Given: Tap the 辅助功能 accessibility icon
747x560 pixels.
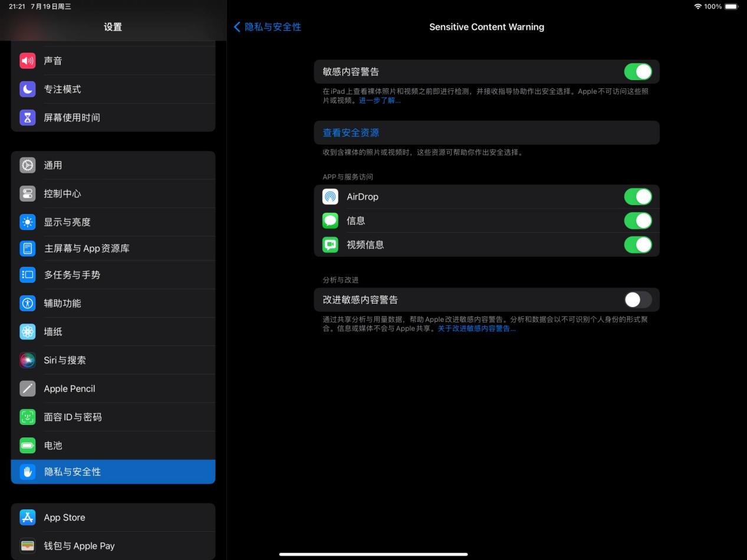Looking at the screenshot, I should (27, 303).
